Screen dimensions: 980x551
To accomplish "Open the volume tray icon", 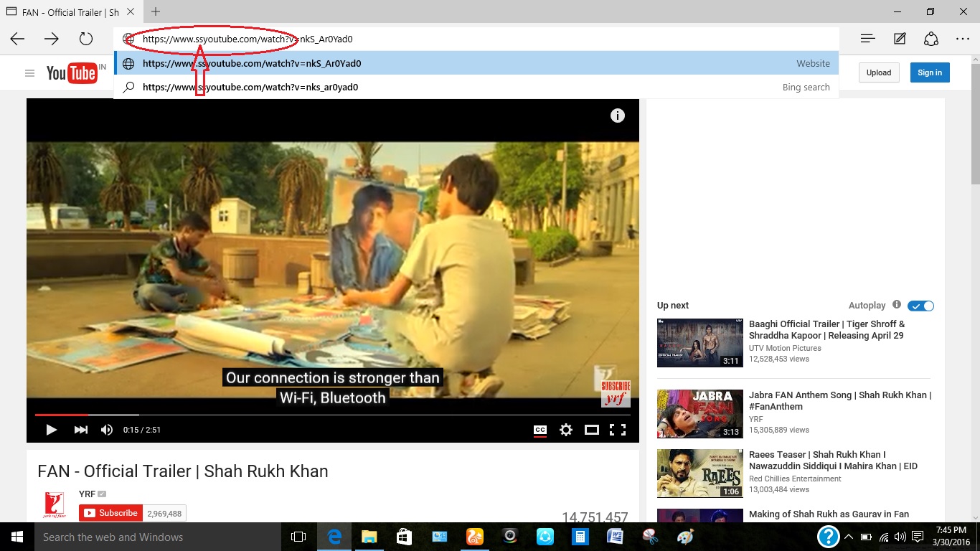I will 900,537.
